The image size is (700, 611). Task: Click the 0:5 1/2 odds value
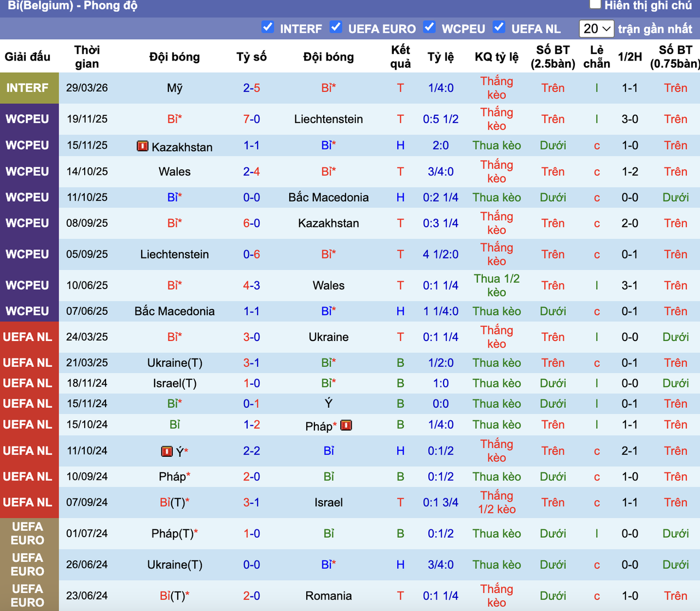coord(441,119)
